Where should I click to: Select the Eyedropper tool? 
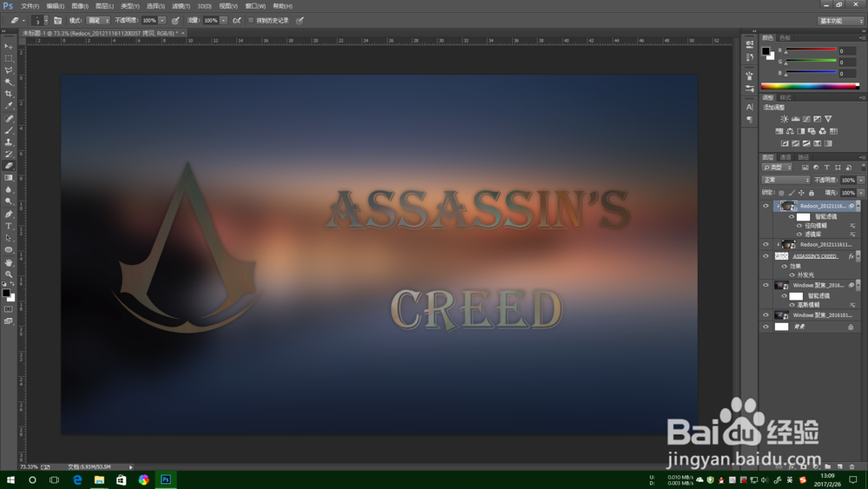[x=9, y=105]
